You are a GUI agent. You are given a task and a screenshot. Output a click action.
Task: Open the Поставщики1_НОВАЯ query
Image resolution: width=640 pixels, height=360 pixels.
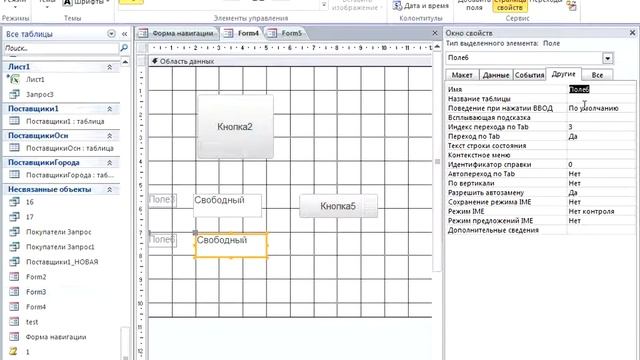point(62,262)
